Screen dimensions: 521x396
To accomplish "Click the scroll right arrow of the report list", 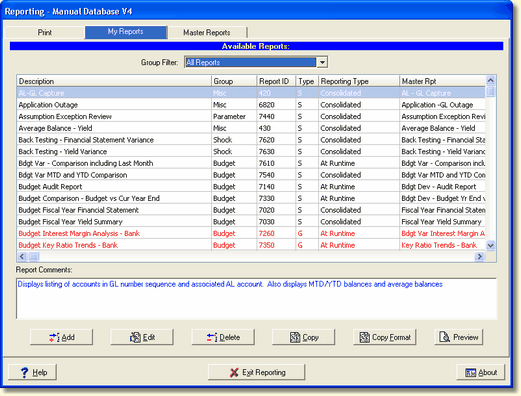I will [480, 256].
